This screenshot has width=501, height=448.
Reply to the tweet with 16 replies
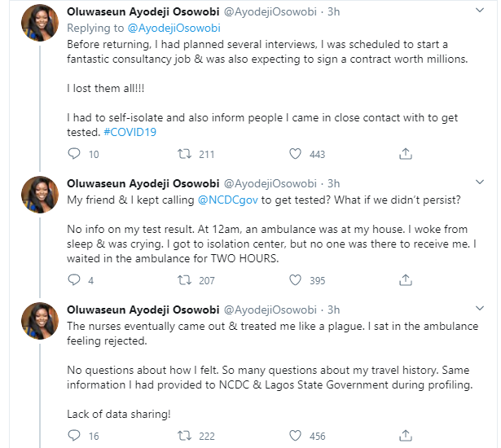point(74,436)
